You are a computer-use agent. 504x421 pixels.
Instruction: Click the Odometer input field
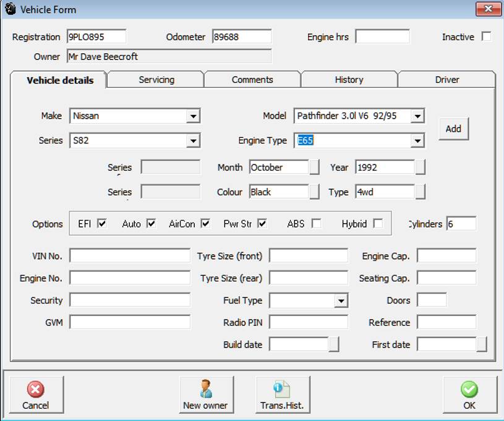pos(242,36)
